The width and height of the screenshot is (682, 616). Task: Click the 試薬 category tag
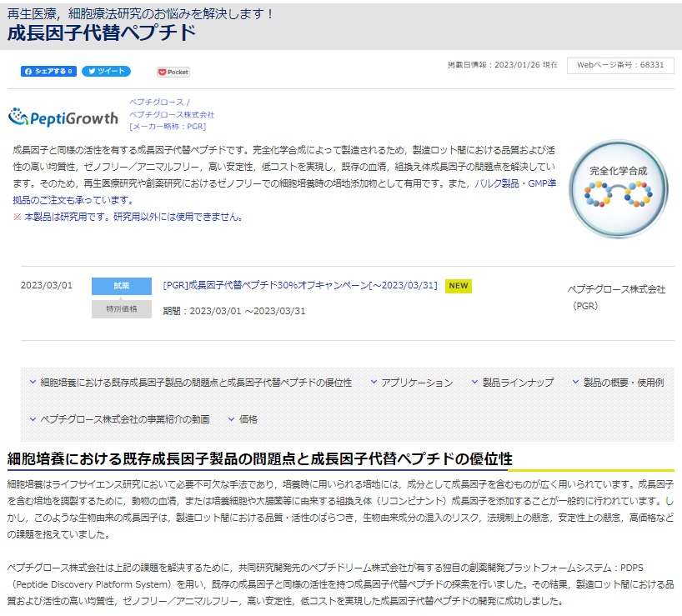pyautogui.click(x=122, y=286)
